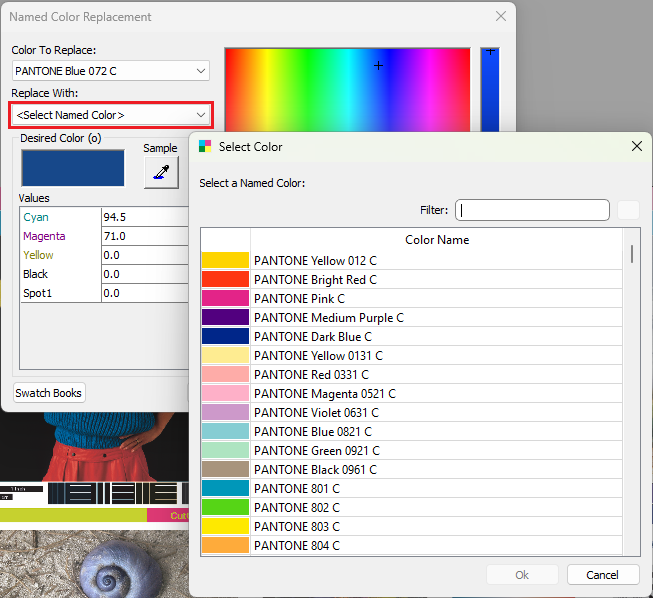Click the color list scrollbar thumb
The width and height of the screenshot is (653, 598).
632,254
